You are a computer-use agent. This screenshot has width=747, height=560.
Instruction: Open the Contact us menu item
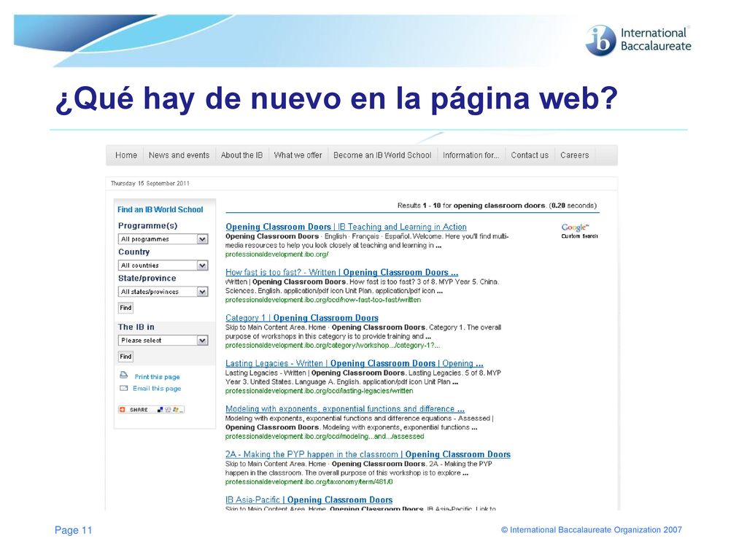click(530, 155)
